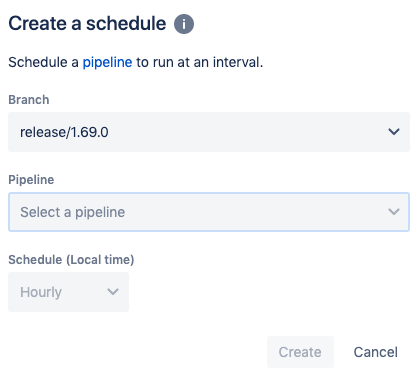
Task: Click the Schedule (Local time) label
Action: pyautogui.click(x=71, y=260)
